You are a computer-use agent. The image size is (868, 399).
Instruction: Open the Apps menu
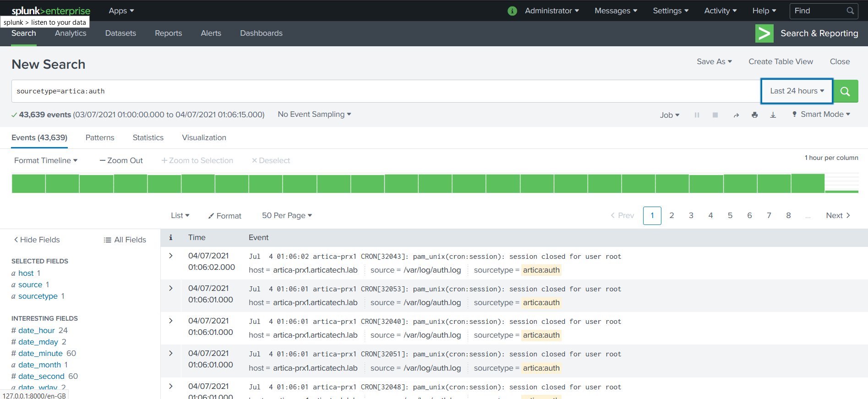pos(121,11)
